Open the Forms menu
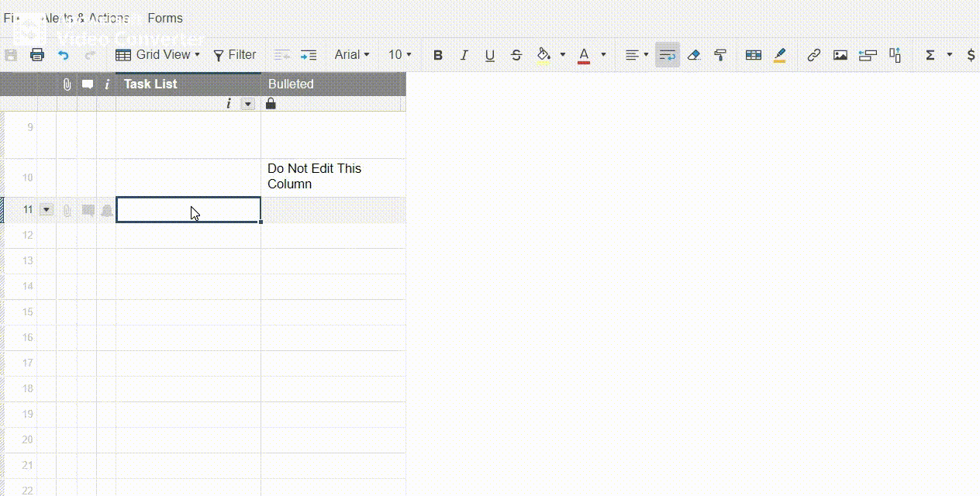 165,18
